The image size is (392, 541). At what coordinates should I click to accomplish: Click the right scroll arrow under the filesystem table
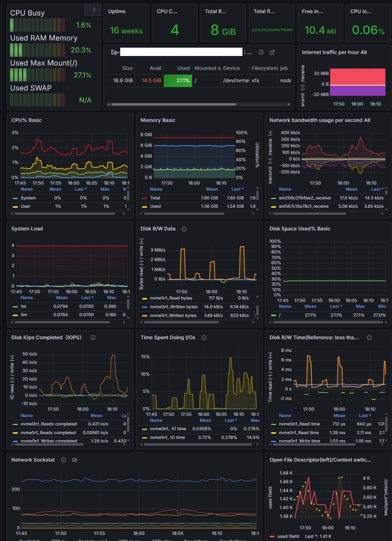pos(289,104)
